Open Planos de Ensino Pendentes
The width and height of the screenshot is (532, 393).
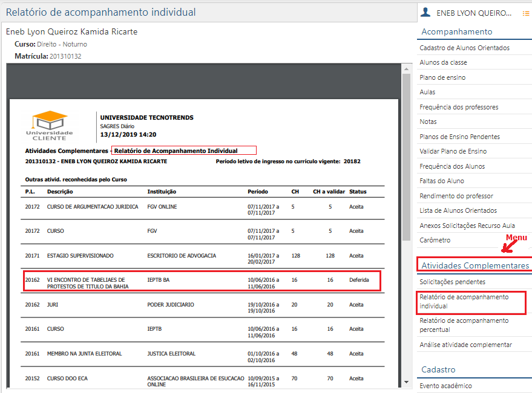[x=459, y=137]
